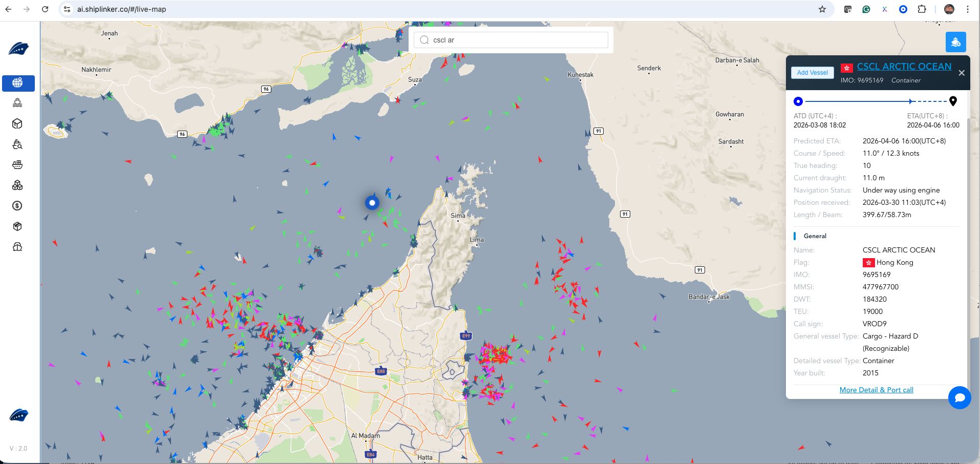Click the blue vessel button on map top-right

(x=955, y=42)
